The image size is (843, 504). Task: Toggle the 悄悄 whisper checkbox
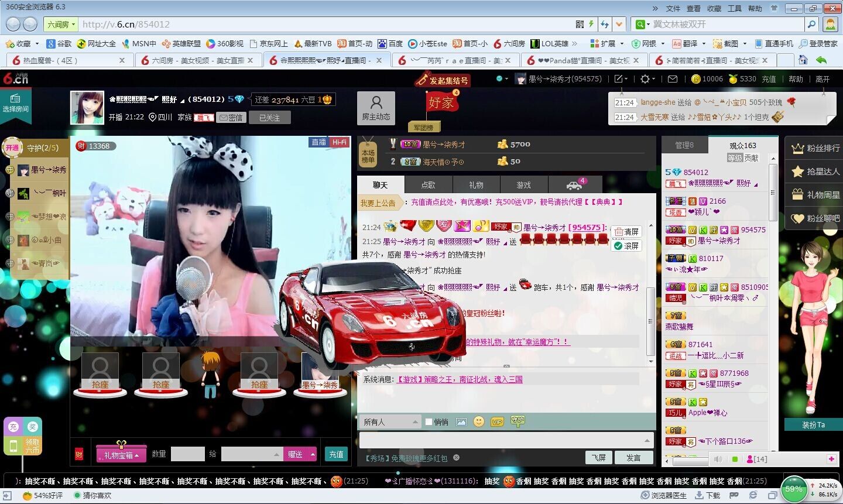tap(429, 421)
